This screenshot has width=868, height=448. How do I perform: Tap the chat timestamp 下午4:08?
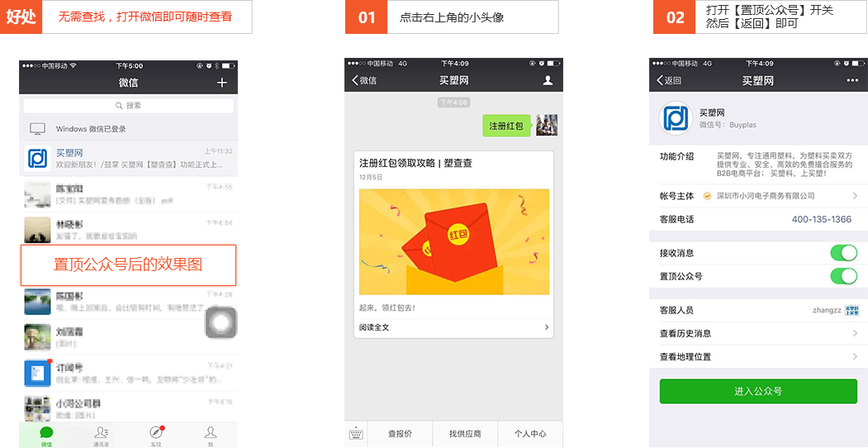[453, 102]
